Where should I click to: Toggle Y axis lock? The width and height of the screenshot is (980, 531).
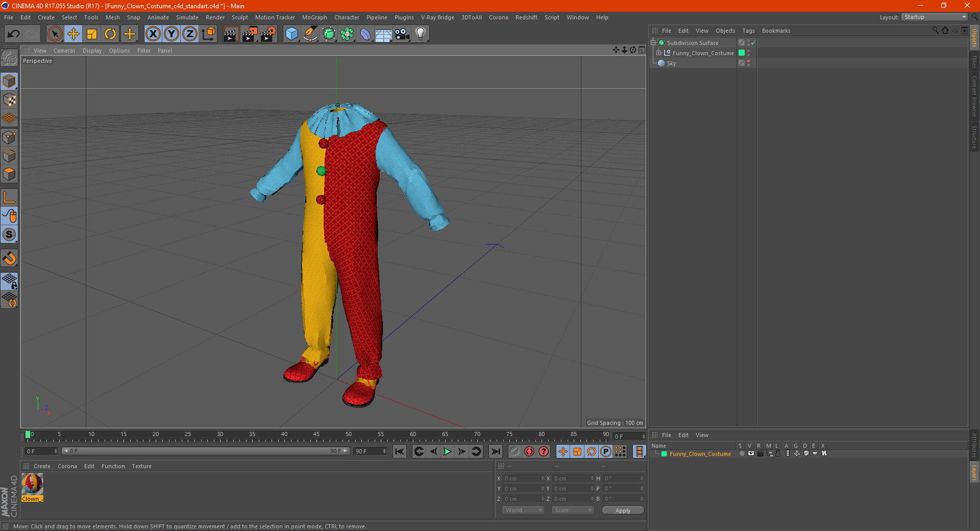coord(171,34)
